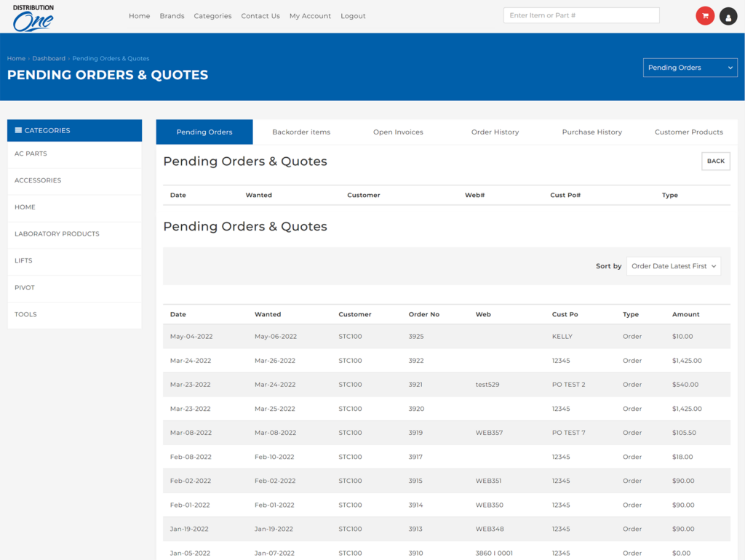Open TOOLS category
The image size is (745, 560).
(75, 314)
